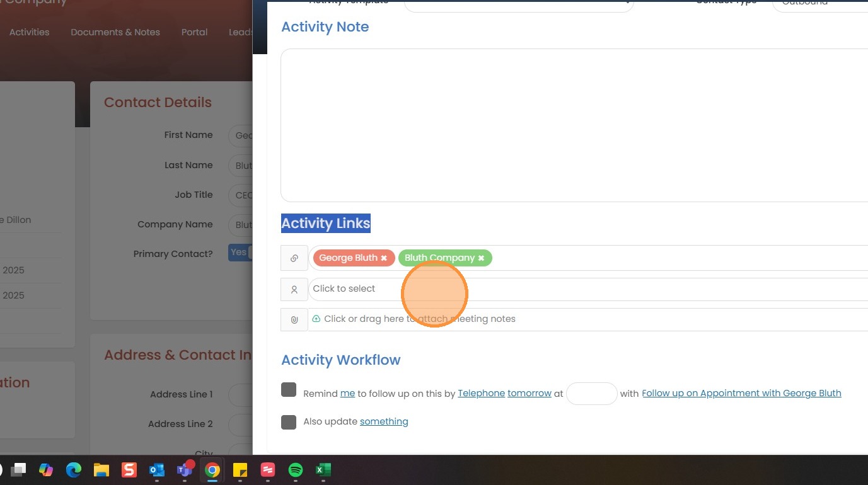Open Microsoft Edge from the taskbar
This screenshot has width=868, height=485.
pos(74,470)
